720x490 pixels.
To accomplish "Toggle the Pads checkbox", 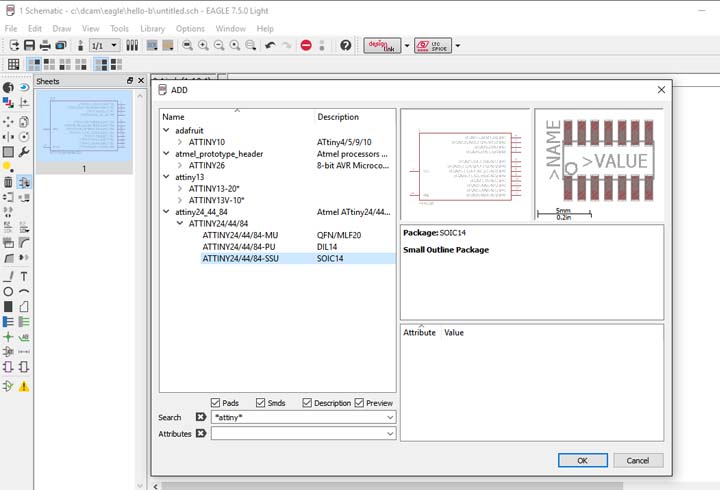I will point(215,403).
